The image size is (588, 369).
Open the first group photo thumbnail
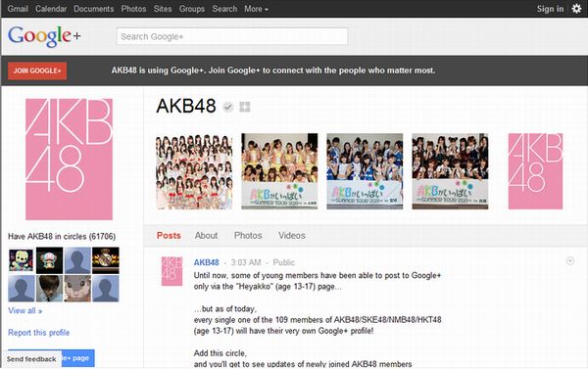click(194, 171)
